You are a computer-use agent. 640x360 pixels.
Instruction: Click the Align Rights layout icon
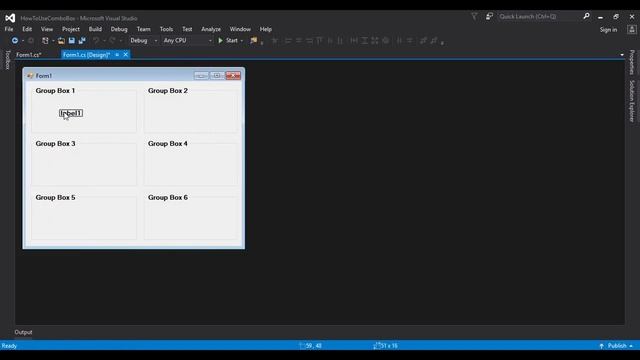(x=309, y=40)
